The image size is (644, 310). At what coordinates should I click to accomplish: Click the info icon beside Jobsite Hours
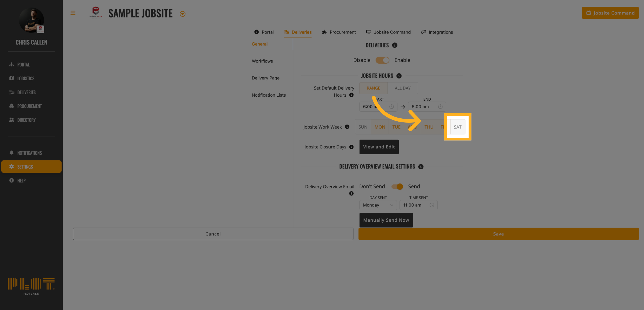pyautogui.click(x=399, y=76)
